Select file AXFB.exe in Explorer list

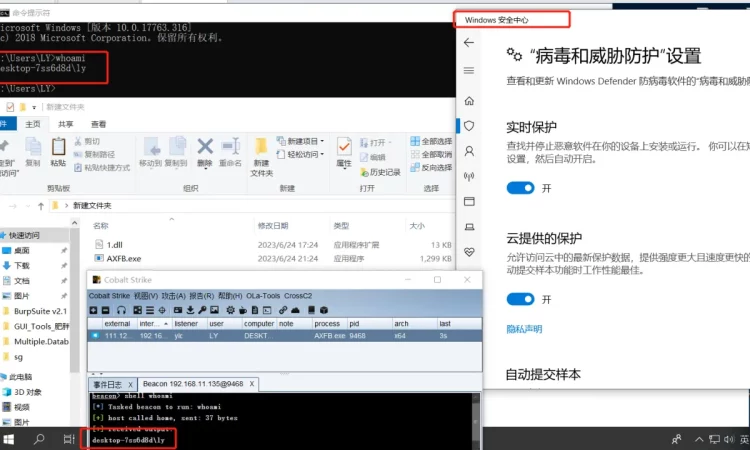pyautogui.click(x=123, y=259)
